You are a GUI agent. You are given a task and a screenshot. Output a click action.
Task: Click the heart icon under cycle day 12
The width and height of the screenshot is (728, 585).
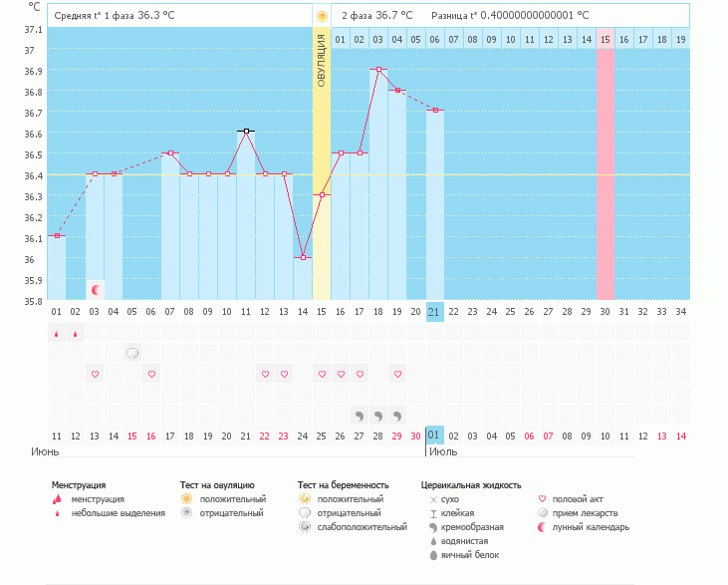point(265,375)
